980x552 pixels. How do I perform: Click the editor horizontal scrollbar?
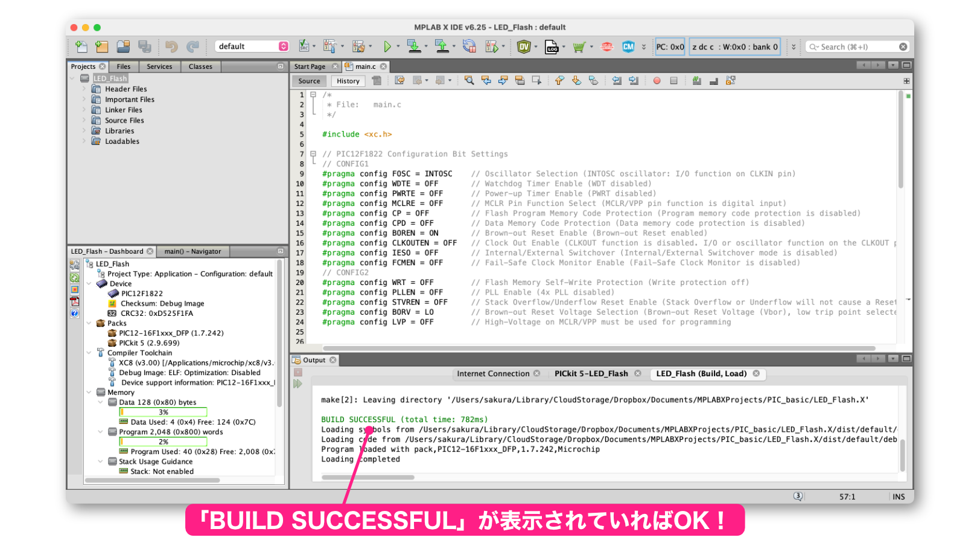click(x=599, y=348)
